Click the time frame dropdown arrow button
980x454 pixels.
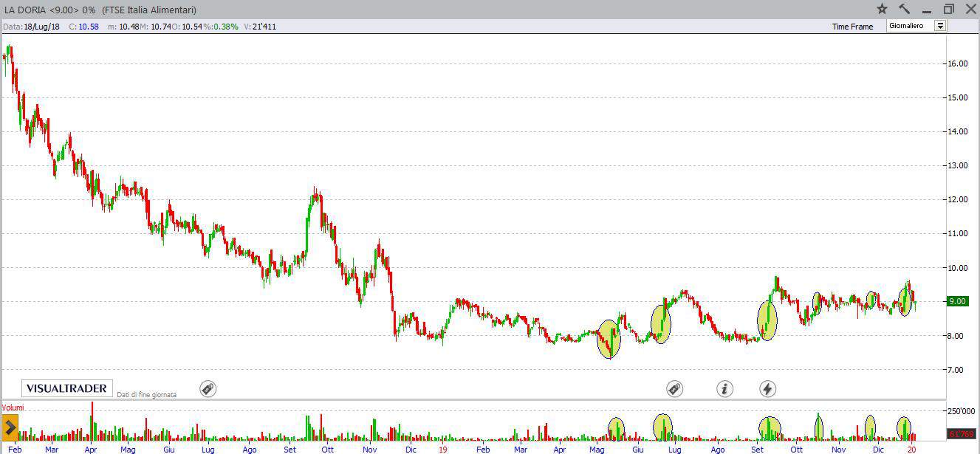(x=940, y=26)
